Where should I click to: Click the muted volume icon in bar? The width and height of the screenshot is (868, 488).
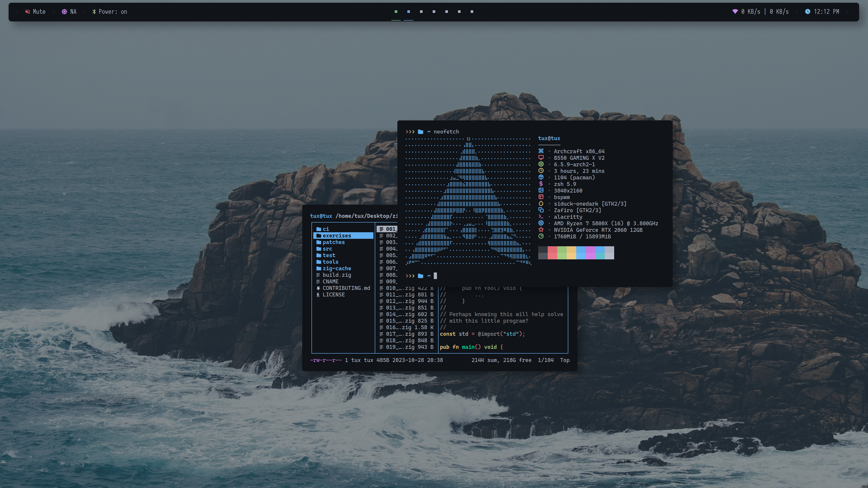(x=28, y=12)
